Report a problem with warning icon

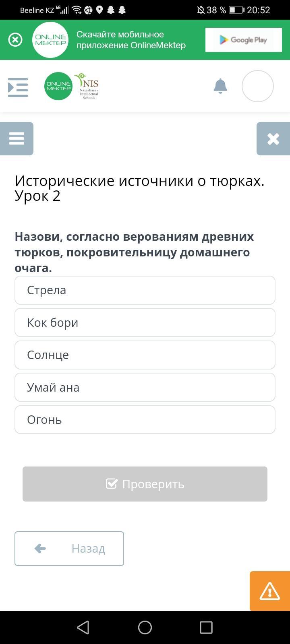pyautogui.click(x=269, y=591)
